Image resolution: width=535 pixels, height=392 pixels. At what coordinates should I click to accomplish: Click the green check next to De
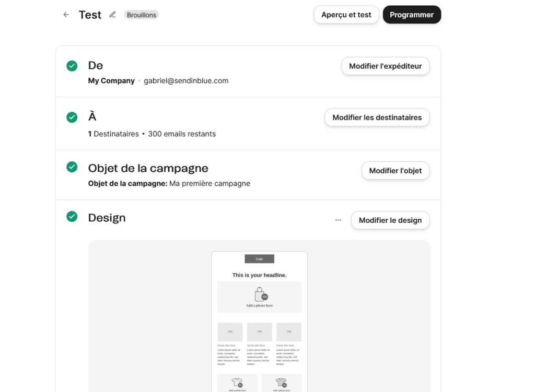72,66
